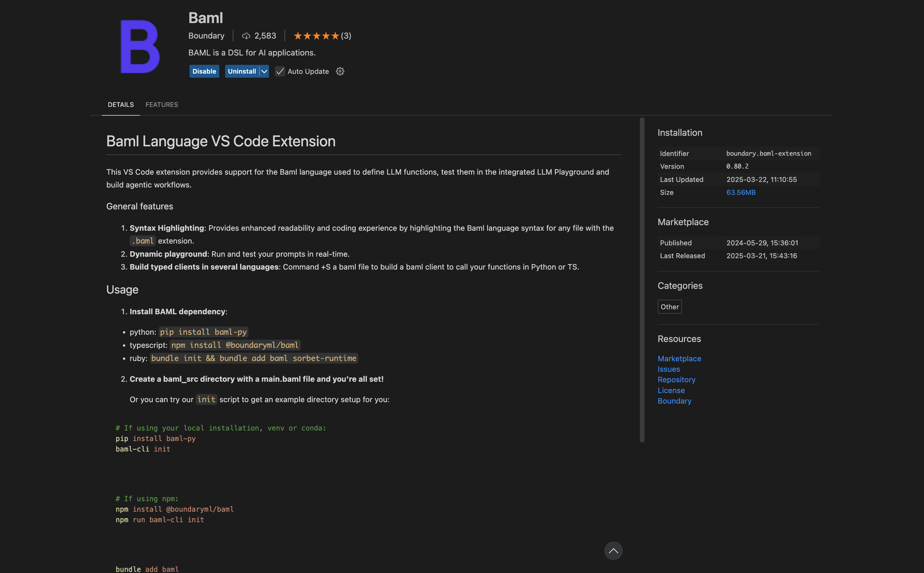Click the Dynamic playground bold text
The width and height of the screenshot is (924, 573).
tap(168, 254)
